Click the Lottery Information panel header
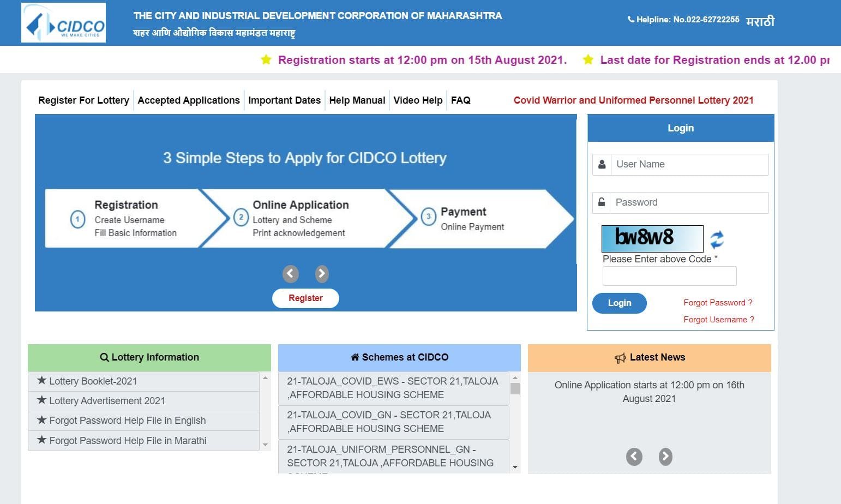The image size is (841, 504). point(149,357)
